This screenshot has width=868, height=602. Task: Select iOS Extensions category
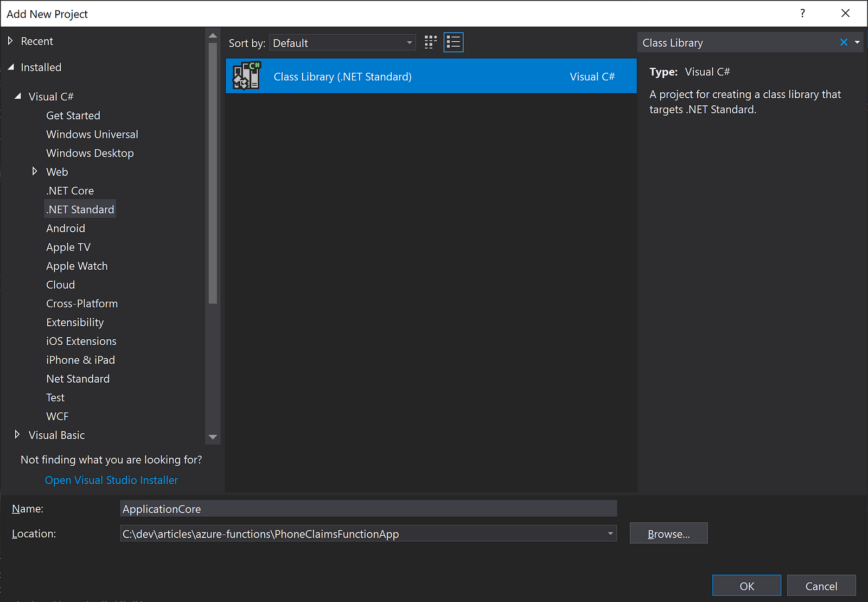[81, 341]
